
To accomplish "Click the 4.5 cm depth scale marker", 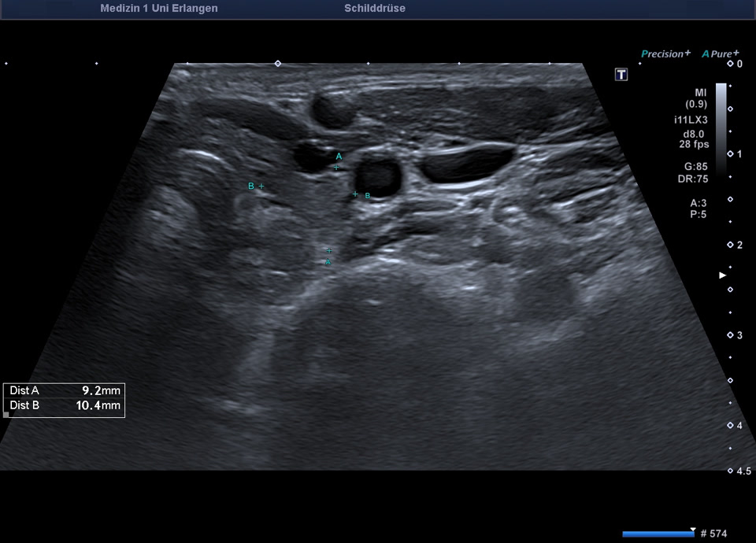I will point(730,471).
